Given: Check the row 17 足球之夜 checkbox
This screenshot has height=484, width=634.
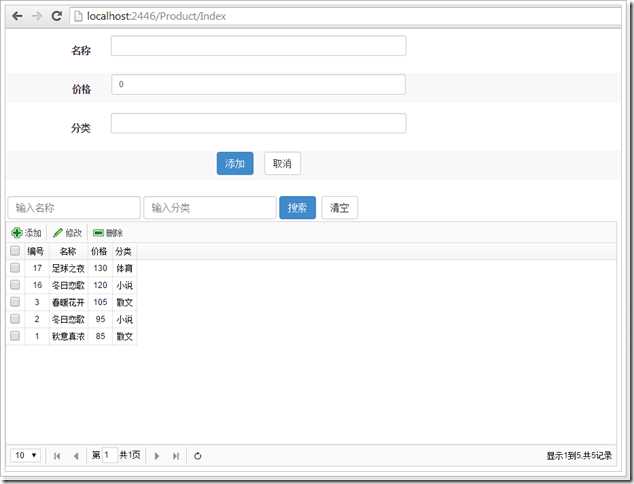Looking at the screenshot, I should pyautogui.click(x=15, y=268).
